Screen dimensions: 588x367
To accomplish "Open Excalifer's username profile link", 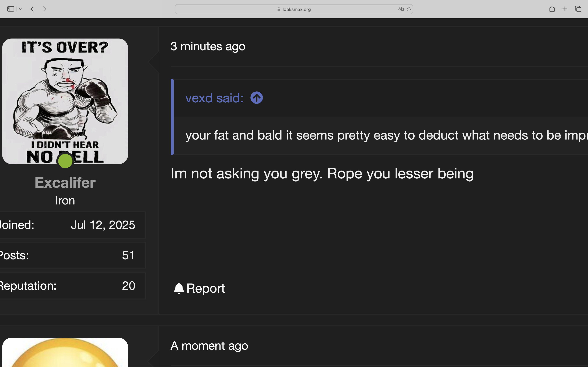I will (x=65, y=182).
